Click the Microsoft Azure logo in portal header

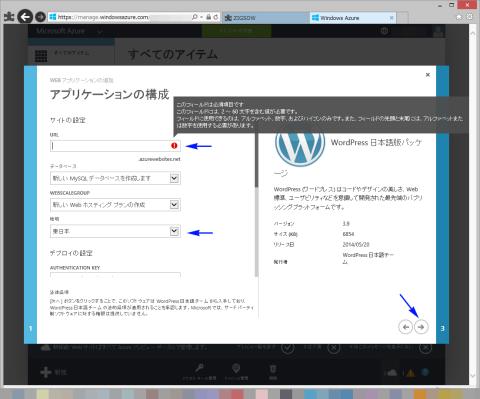[61, 31]
